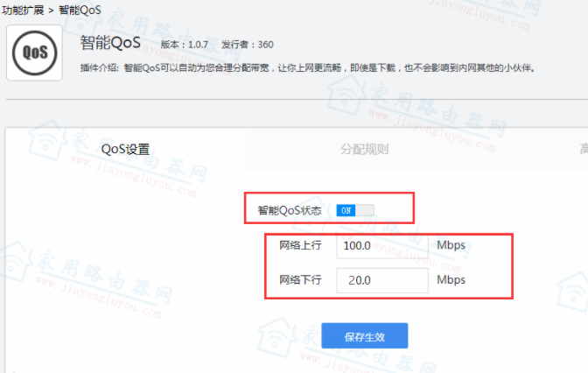This screenshot has width=588, height=373.
Task: Toggle the 智能QoS状态 ON switch
Action: [354, 211]
